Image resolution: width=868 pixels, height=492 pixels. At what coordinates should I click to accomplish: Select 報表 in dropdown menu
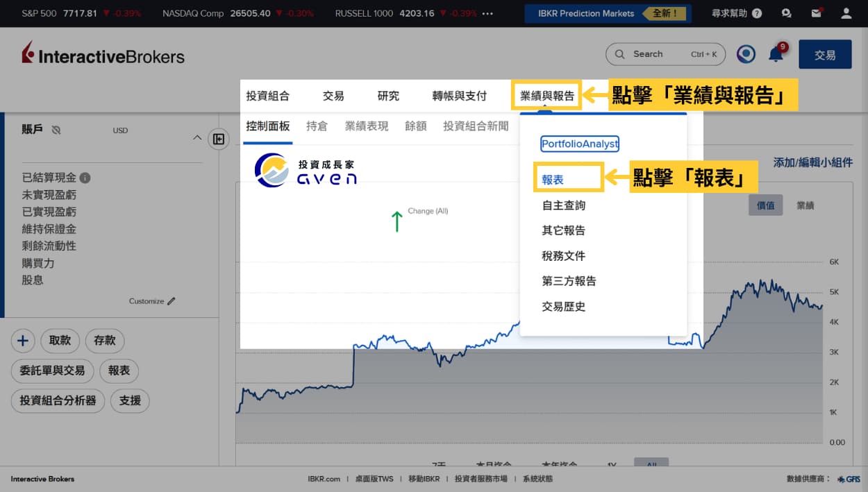tap(553, 179)
